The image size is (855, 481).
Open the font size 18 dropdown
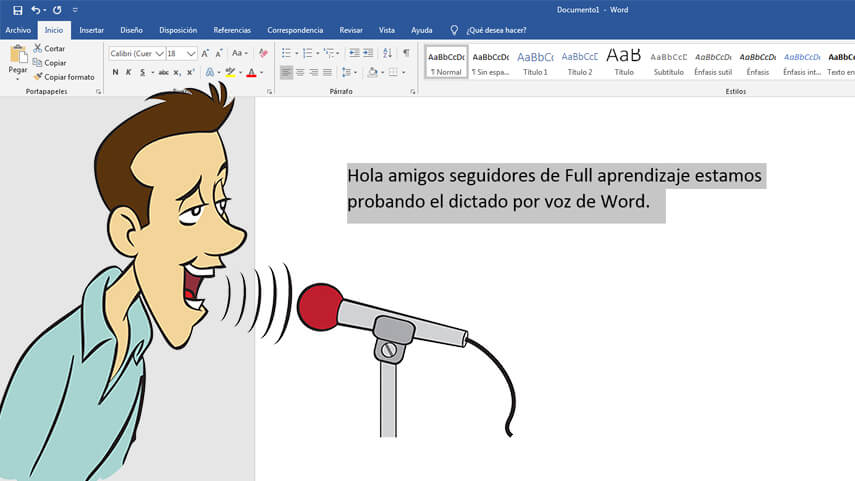pyautogui.click(x=190, y=53)
